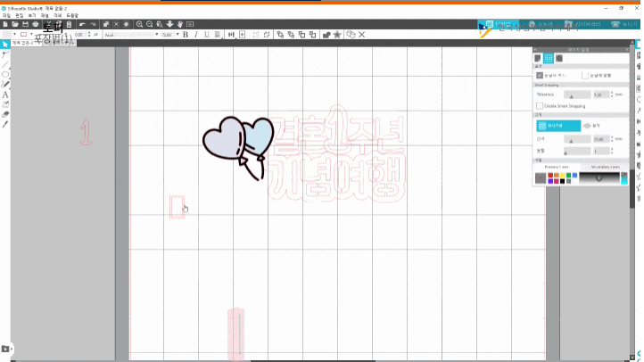Pick the yellow color swatch
Viewport: 644px width, 362px height.
coord(563,176)
